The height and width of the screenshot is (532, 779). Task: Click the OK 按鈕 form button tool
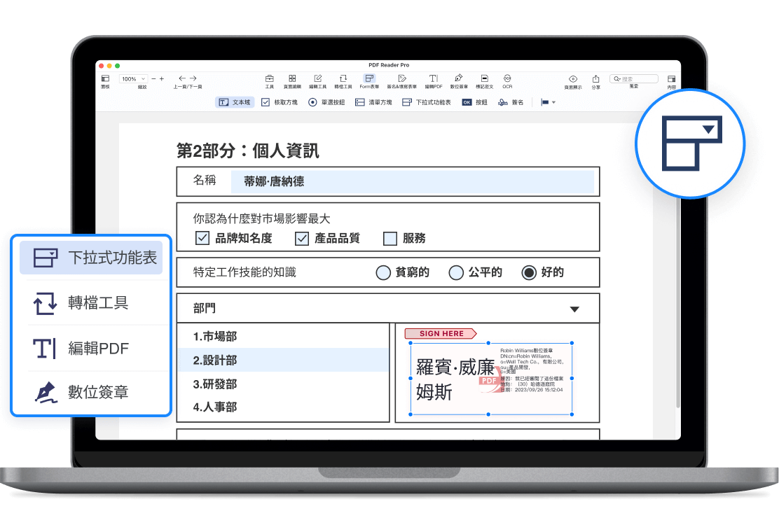coord(474,102)
